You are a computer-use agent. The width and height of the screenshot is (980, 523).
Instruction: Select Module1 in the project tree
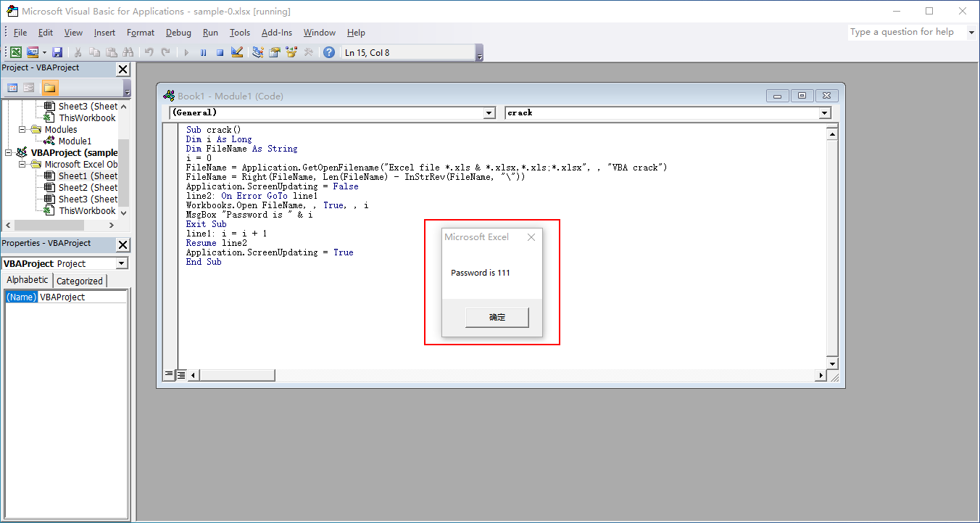tap(75, 141)
